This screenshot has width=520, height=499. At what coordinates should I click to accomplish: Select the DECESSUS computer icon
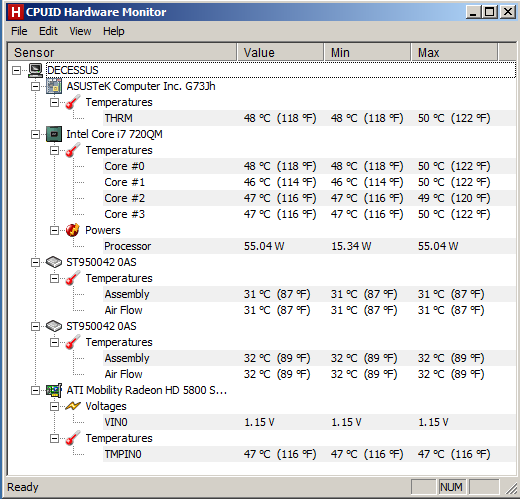tap(35, 70)
